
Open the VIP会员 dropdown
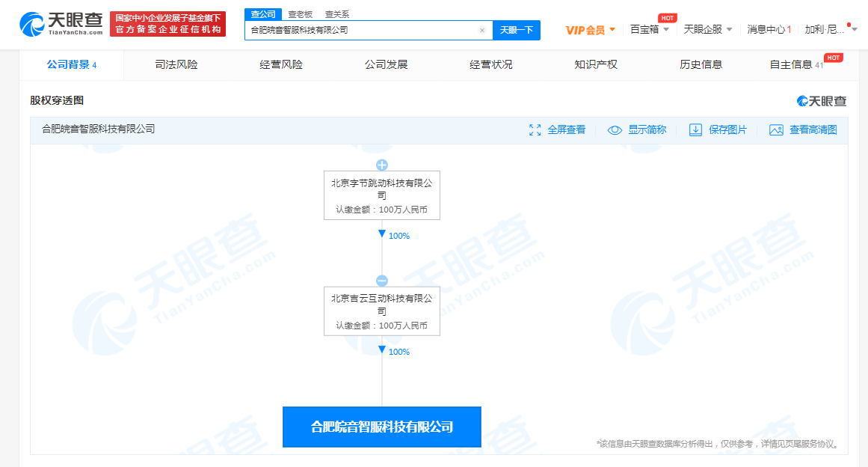(590, 30)
